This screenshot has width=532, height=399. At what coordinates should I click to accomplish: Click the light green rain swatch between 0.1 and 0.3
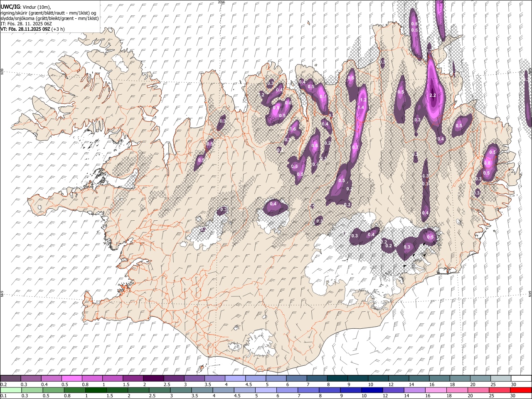tap(11, 390)
